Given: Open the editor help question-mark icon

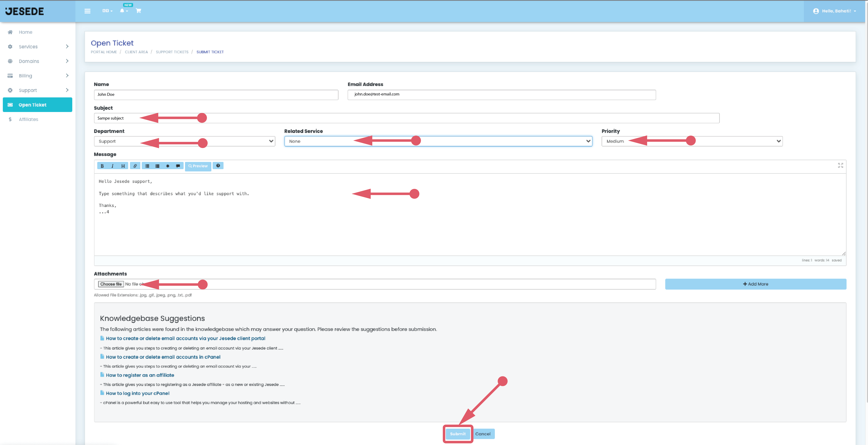Looking at the screenshot, I should pos(218,166).
